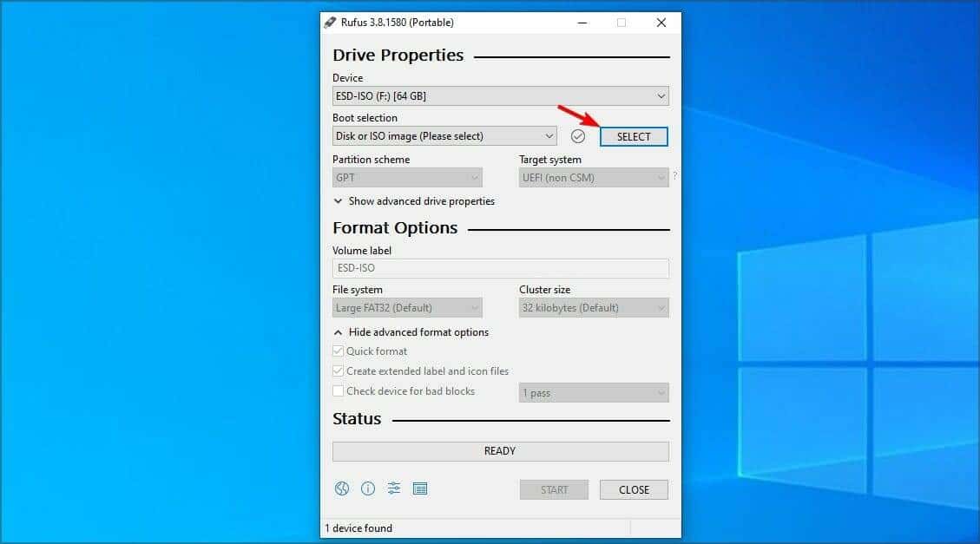This screenshot has width=980, height=544.
Task: Click the START button
Action: [554, 489]
